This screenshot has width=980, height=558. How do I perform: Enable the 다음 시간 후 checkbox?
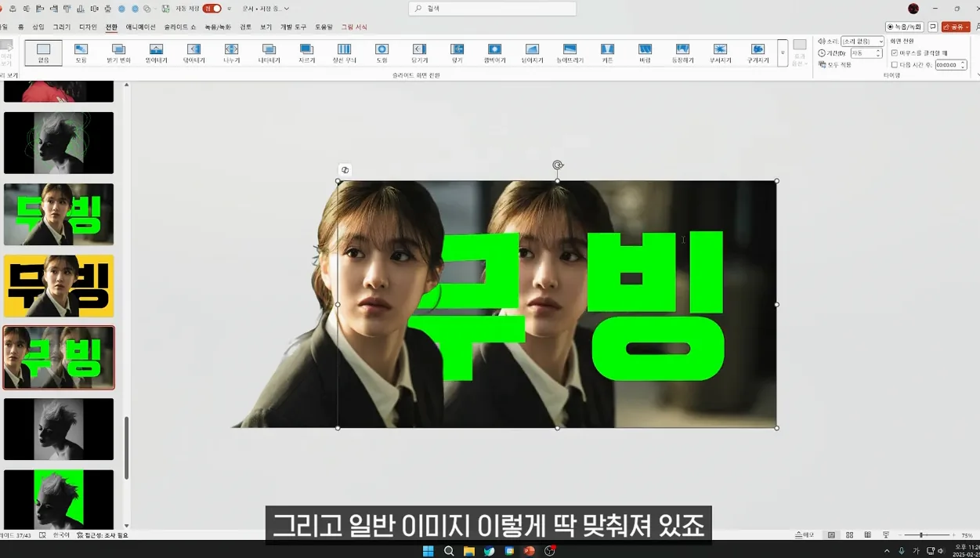pos(895,65)
